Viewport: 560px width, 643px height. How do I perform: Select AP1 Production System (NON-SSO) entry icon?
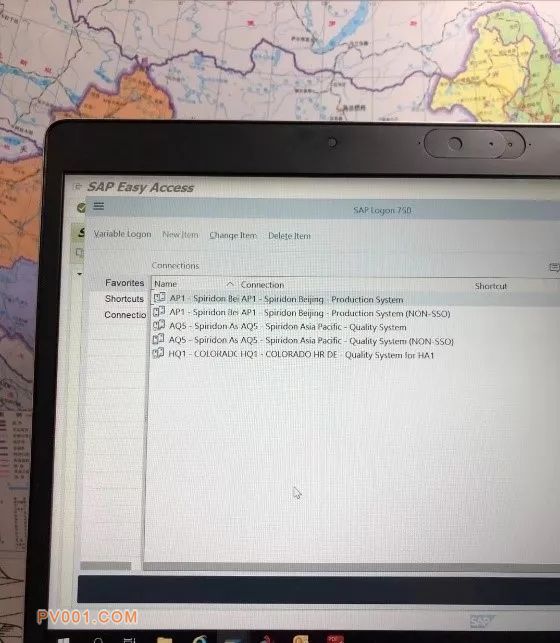(x=159, y=311)
